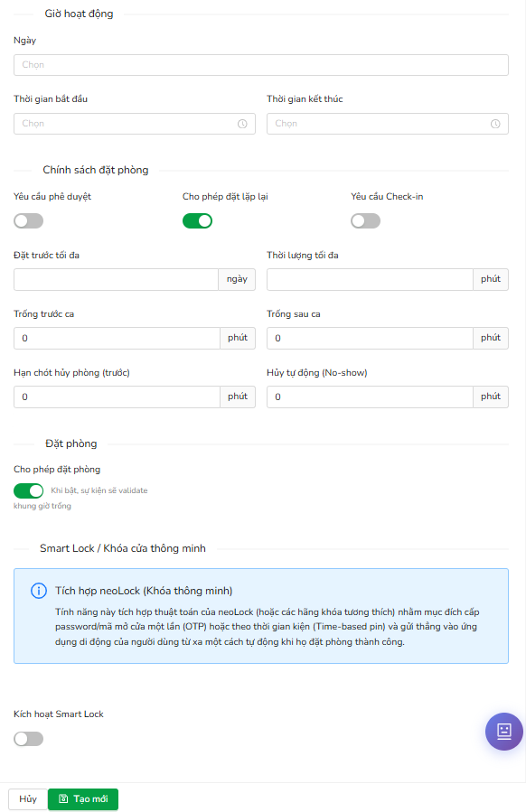The height and width of the screenshot is (812, 526).
Task: Turn off Cho phép đặt phòng toggle
Action: point(29,490)
